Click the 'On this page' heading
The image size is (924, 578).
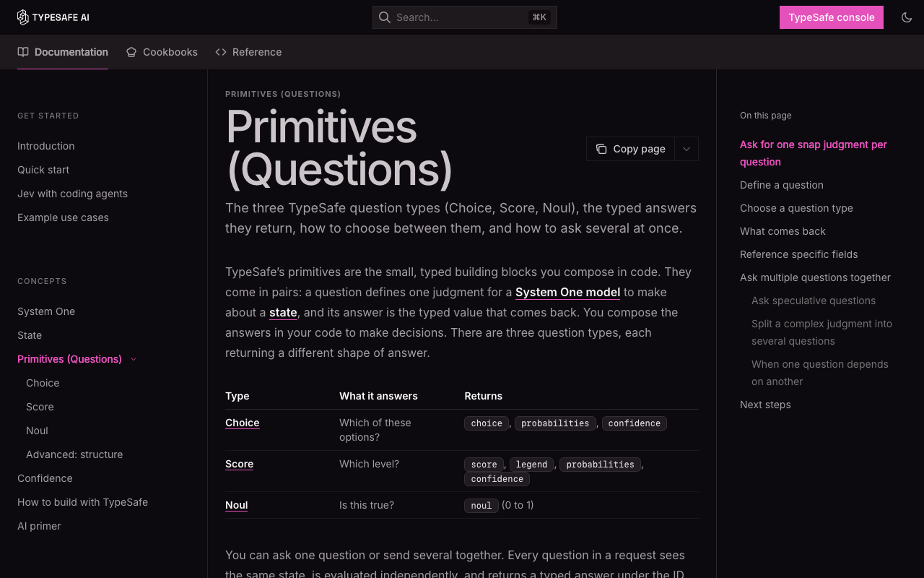point(765,116)
